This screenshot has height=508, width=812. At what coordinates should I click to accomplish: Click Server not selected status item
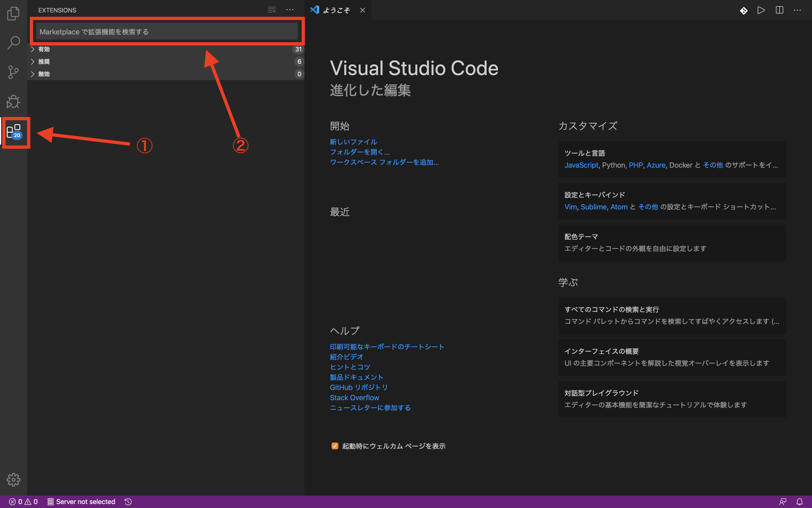click(81, 502)
